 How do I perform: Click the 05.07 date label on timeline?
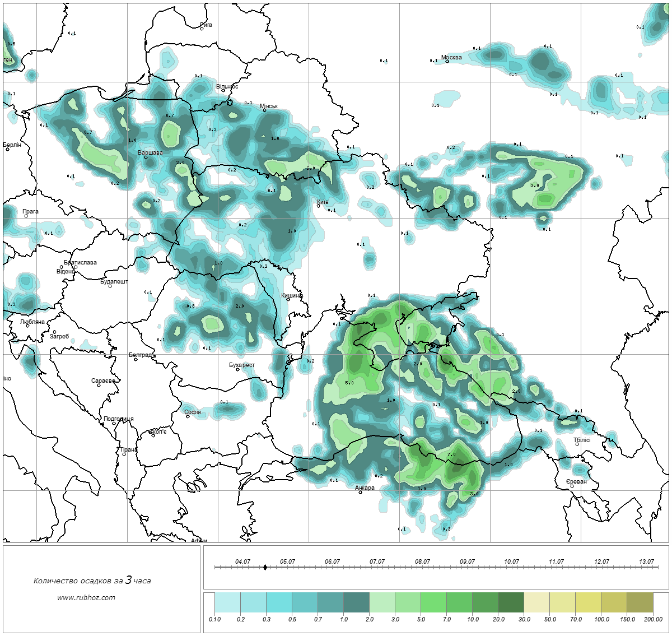[287, 561]
